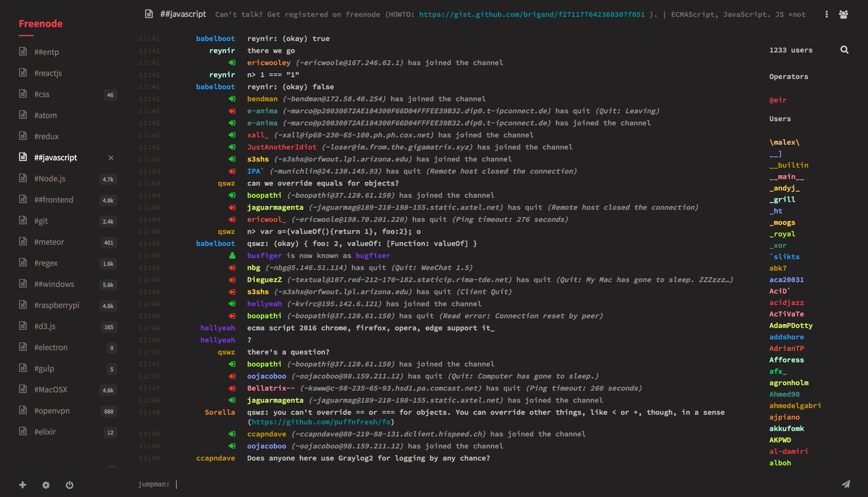This screenshot has height=497, width=868.
Task: Click quit icon beside IPA` quit message
Action: 232,171
